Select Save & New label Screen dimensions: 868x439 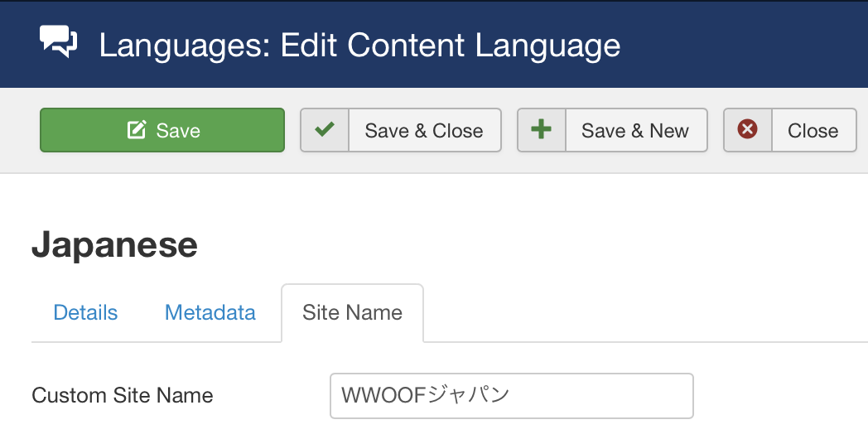click(635, 131)
